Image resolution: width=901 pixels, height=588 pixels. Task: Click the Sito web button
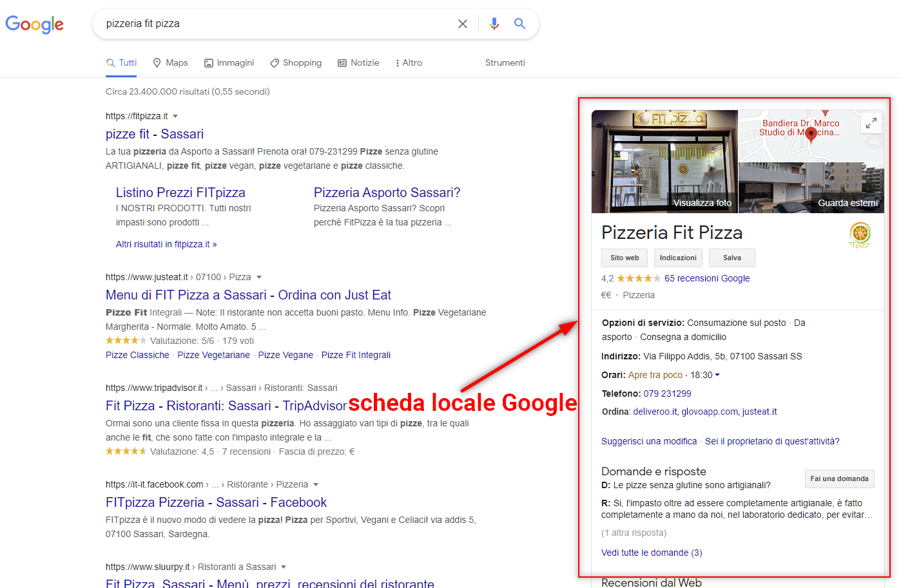coord(625,258)
